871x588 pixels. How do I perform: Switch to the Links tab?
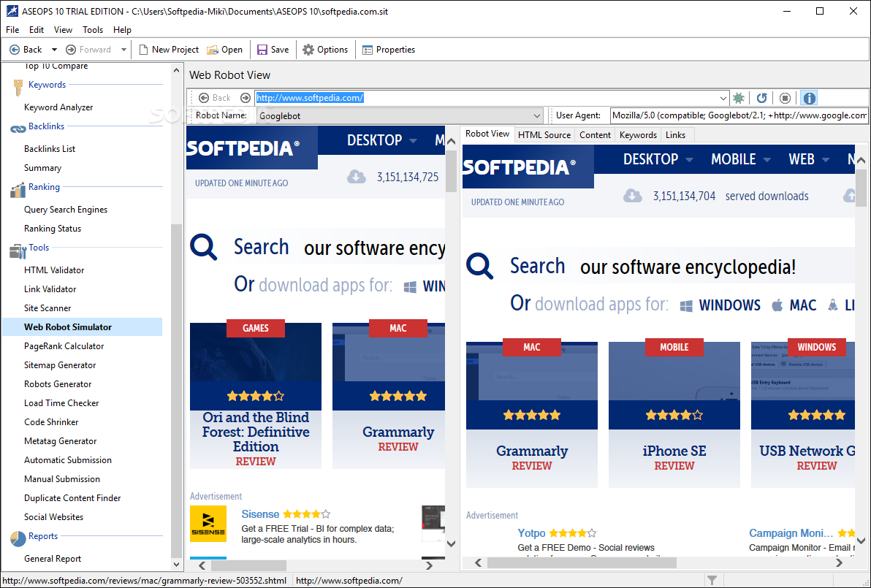[675, 135]
